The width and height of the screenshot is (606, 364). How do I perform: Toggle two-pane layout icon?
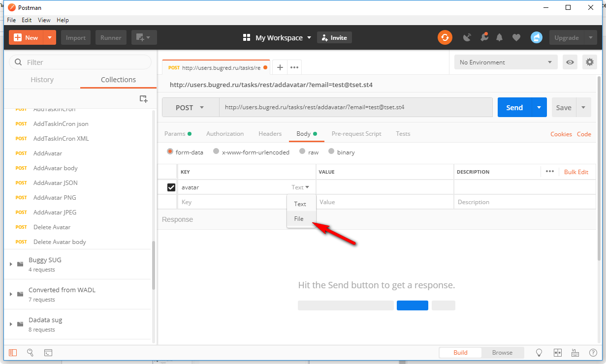coord(558,353)
